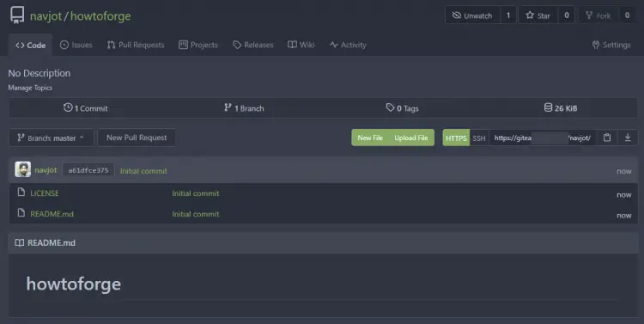The width and height of the screenshot is (644, 324).
Task: View the stargazers count next to Star
Action: point(567,15)
